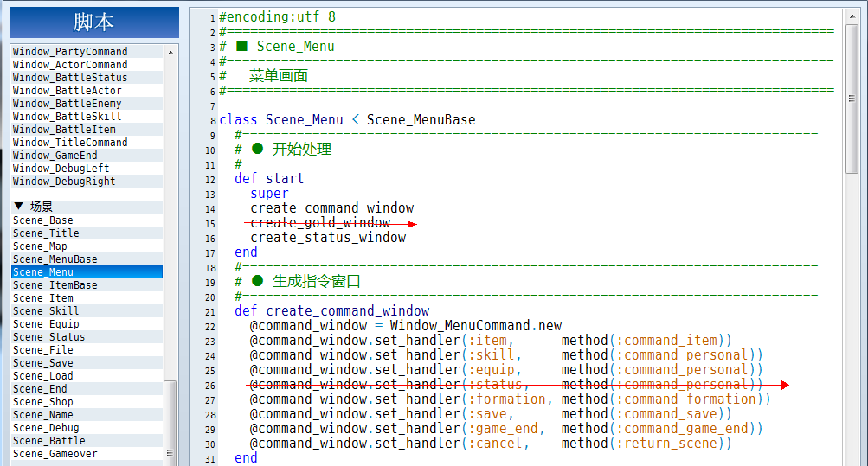
Task: Click the 开始处理 comment line
Action: pyautogui.click(x=283, y=150)
